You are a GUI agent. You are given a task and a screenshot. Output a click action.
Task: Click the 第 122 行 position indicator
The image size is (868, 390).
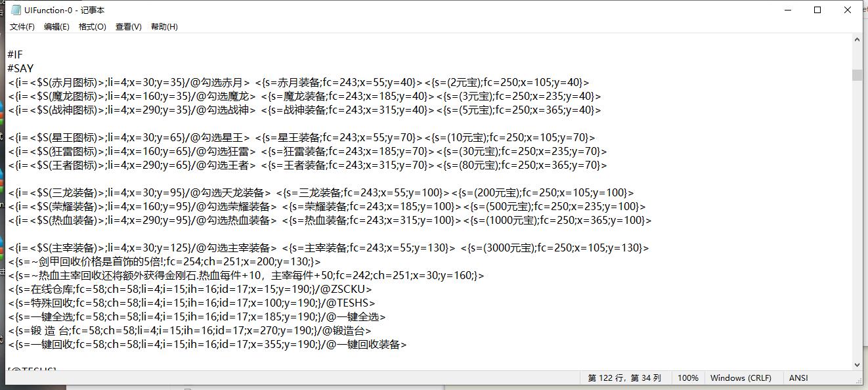pyautogui.click(x=624, y=378)
